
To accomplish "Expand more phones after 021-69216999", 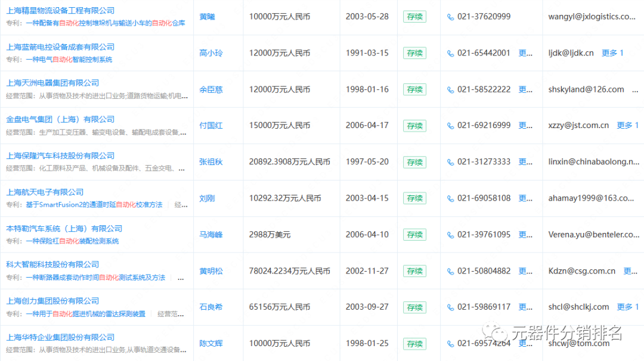I will pyautogui.click(x=525, y=126).
